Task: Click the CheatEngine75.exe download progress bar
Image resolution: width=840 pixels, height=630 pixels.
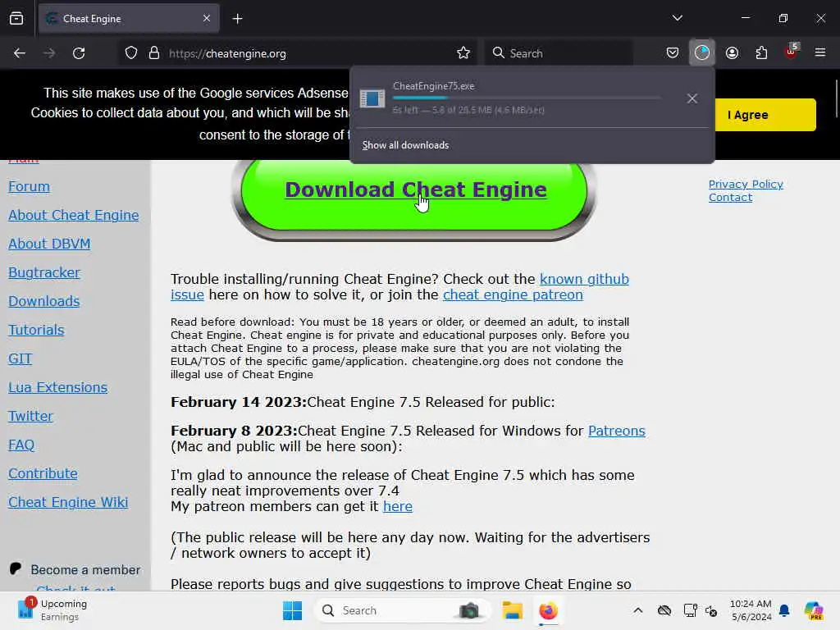Action: pos(527,98)
